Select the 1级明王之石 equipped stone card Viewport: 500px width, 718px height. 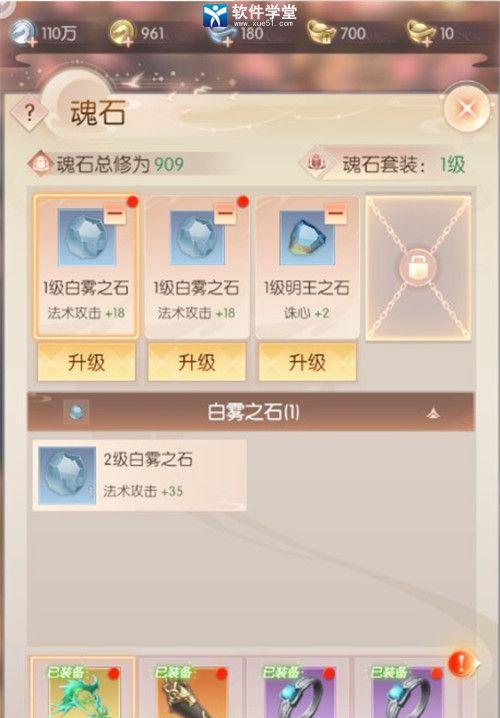(x=307, y=267)
